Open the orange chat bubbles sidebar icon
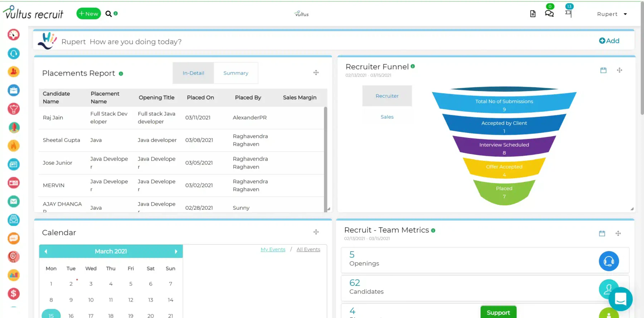The height and width of the screenshot is (318, 644). (14, 238)
